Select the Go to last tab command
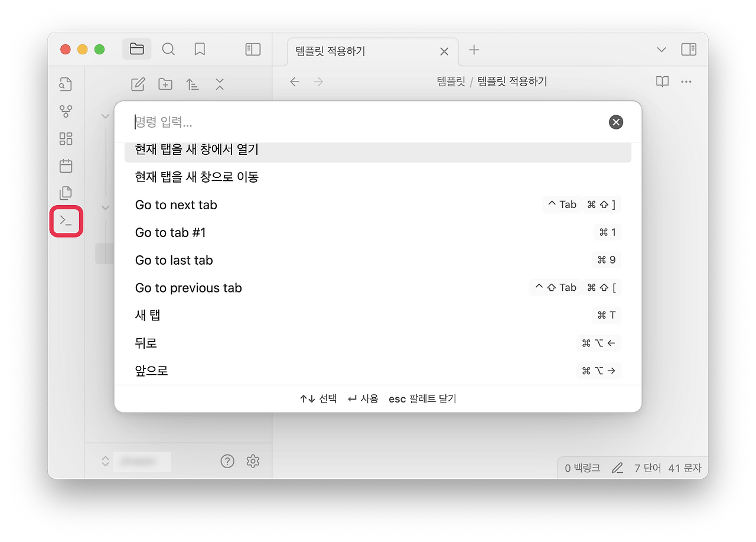 pyautogui.click(x=378, y=260)
